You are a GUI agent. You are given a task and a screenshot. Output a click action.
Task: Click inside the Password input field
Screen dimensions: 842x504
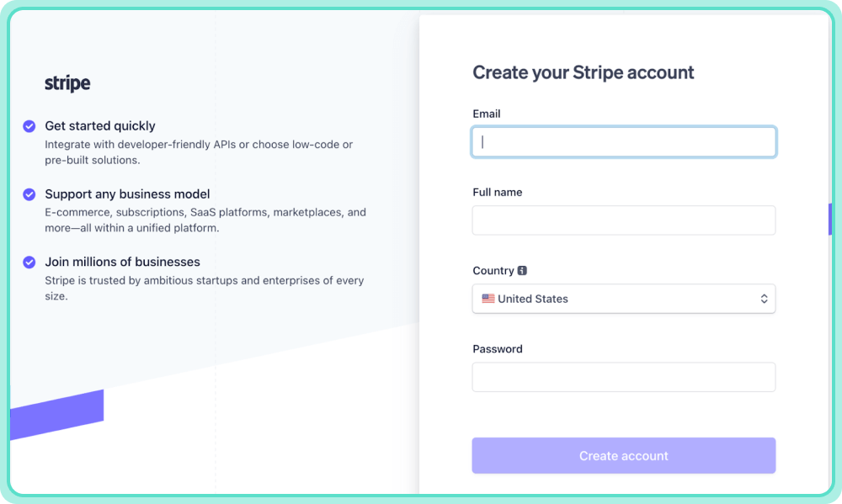(623, 376)
